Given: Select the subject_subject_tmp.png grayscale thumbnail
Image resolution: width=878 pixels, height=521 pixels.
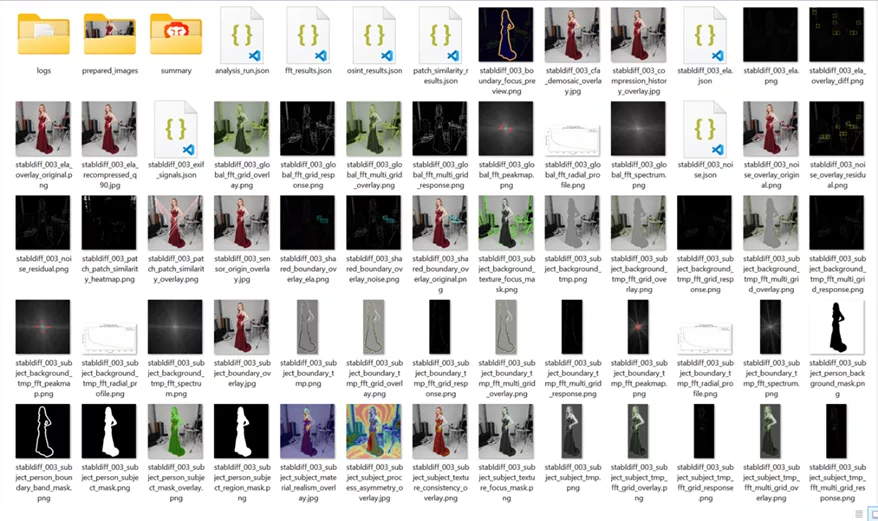Looking at the screenshot, I should [x=572, y=431].
